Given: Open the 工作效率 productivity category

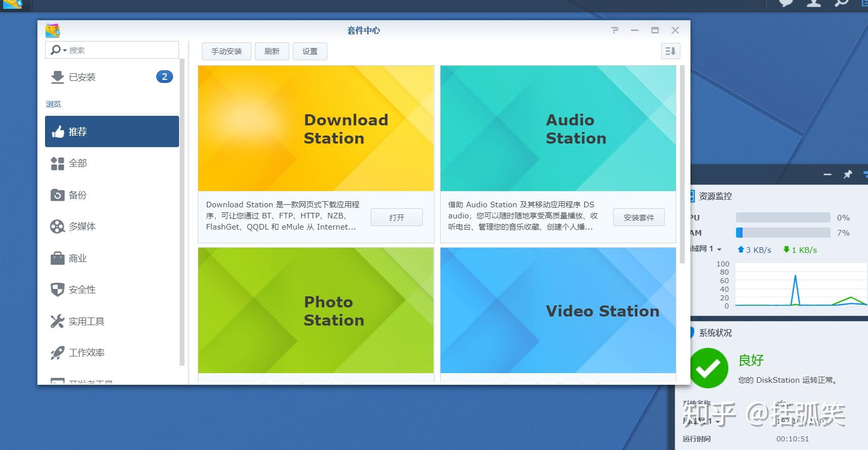Looking at the screenshot, I should [112, 353].
